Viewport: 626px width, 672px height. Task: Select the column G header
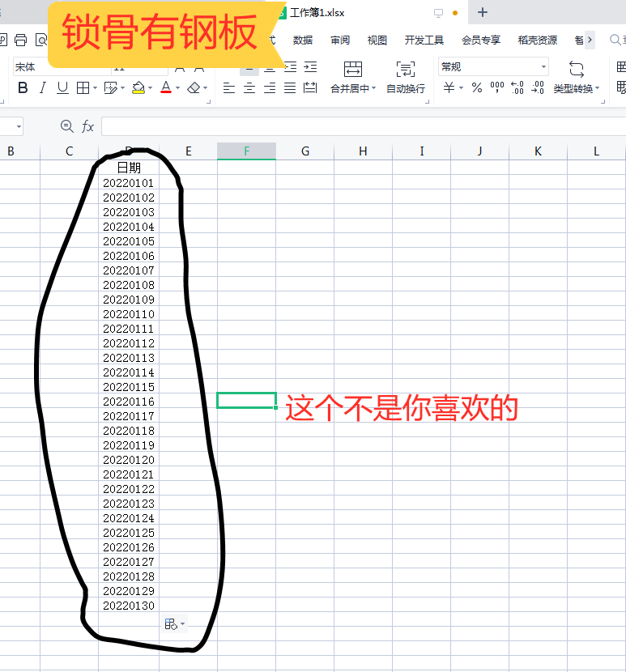(x=304, y=151)
